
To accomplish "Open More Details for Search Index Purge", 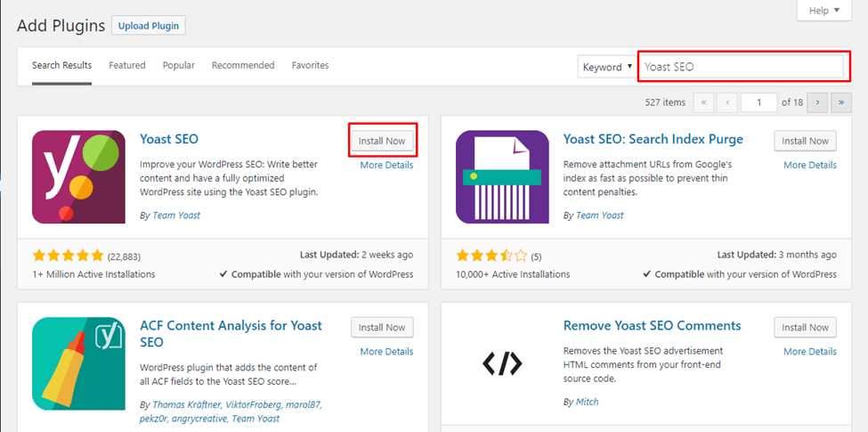I will click(810, 165).
